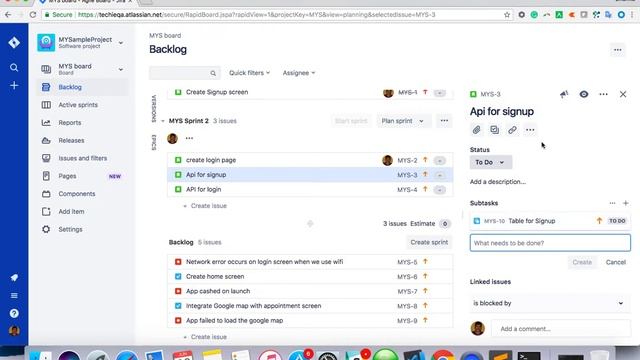Open Components in sidebar
Viewport: 640px width, 360px height.
coord(83,194)
